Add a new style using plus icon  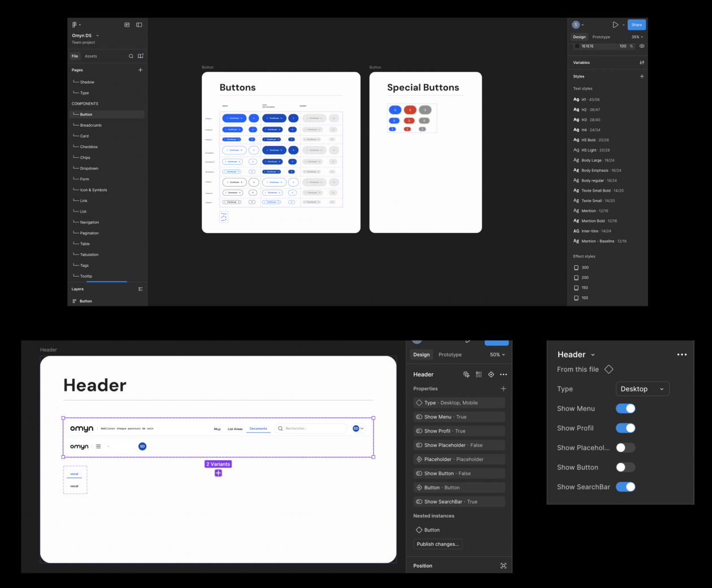pyautogui.click(x=641, y=76)
